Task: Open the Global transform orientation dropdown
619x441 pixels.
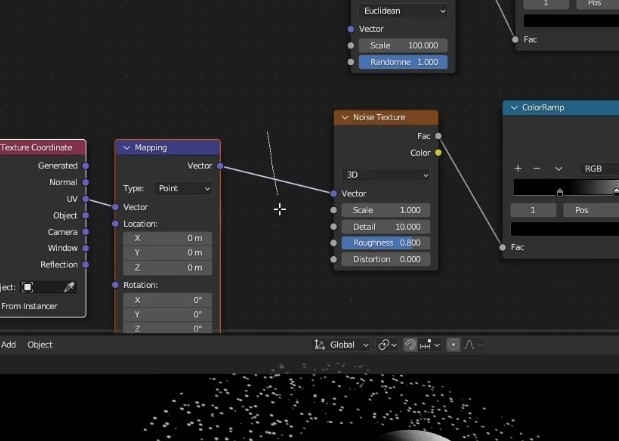Action: tap(342, 345)
